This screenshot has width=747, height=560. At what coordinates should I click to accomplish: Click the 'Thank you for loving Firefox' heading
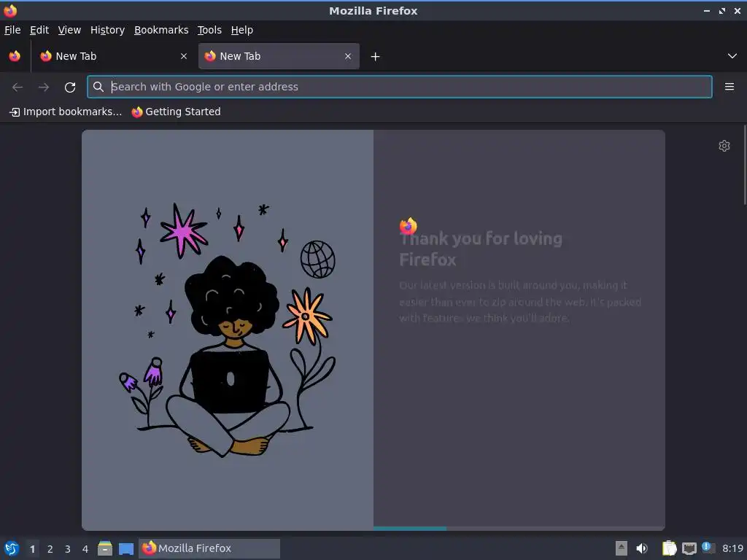[x=481, y=249]
